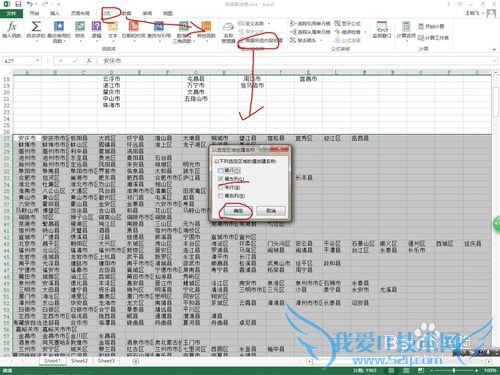Click the OK button in the dialog
The width and height of the screenshot is (500, 375).
pyautogui.click(x=238, y=211)
